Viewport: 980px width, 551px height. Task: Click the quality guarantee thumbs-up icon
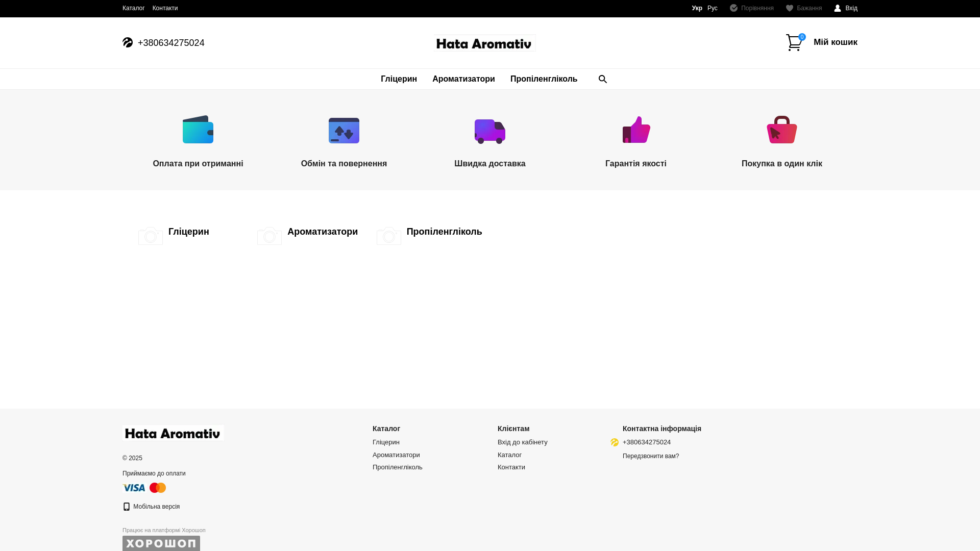pos(636,130)
